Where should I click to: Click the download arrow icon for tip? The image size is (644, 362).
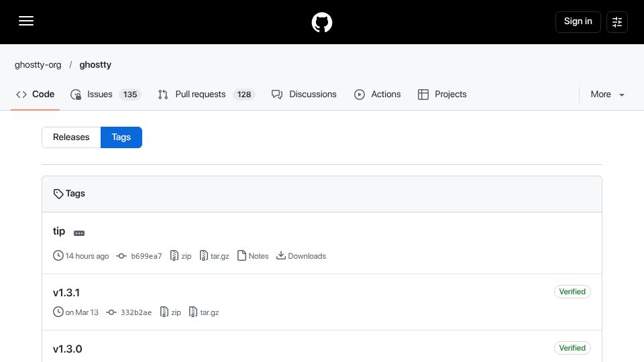(x=281, y=255)
